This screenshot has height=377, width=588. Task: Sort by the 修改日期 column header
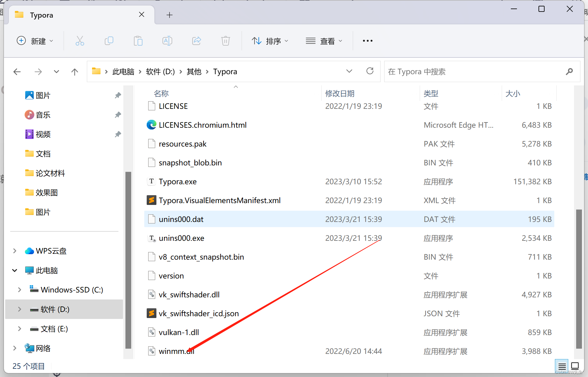point(340,94)
